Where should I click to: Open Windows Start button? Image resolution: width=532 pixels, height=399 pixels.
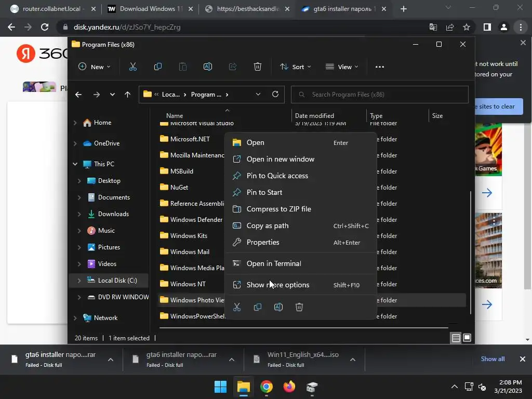220,387
